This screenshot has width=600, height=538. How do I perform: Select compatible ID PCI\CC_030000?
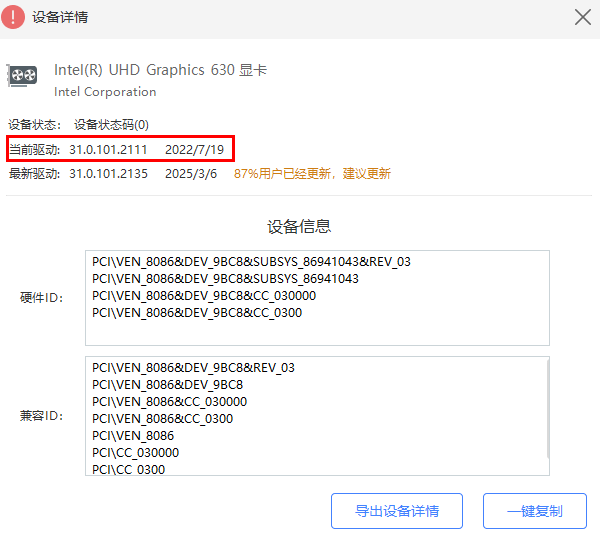135,453
